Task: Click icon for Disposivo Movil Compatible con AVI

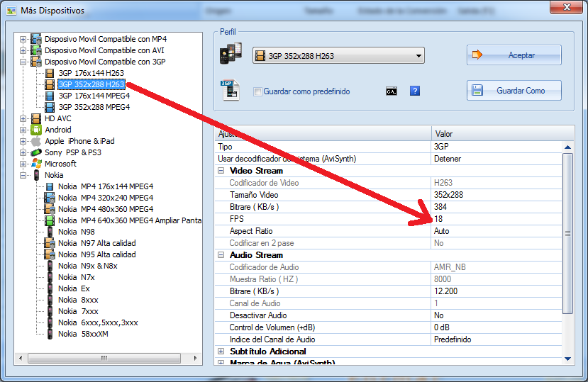Action: pos(36,50)
